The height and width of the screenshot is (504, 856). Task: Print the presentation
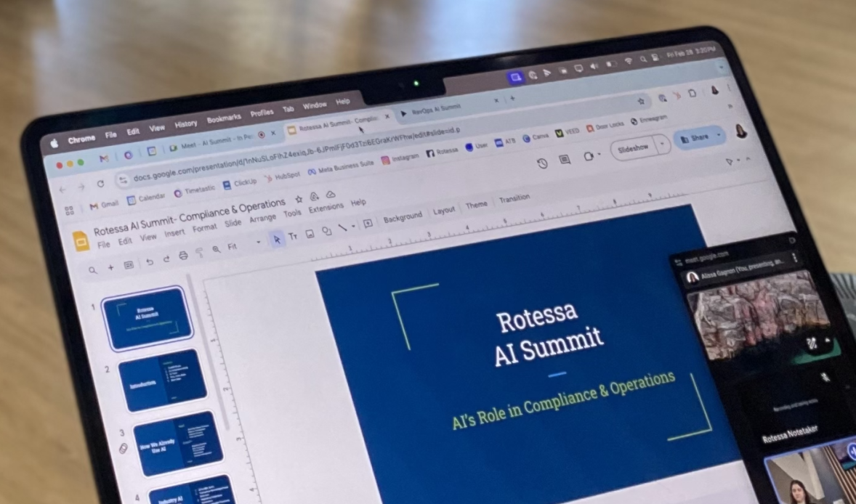click(183, 256)
